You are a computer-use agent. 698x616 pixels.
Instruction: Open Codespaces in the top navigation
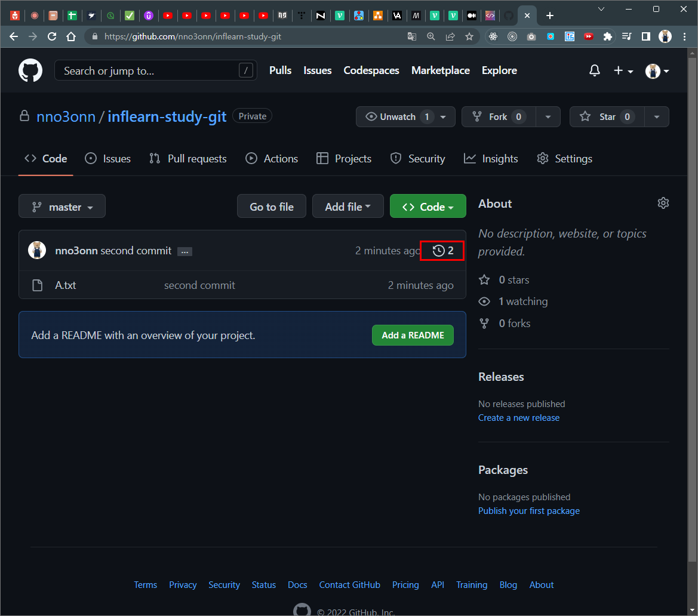371,70
